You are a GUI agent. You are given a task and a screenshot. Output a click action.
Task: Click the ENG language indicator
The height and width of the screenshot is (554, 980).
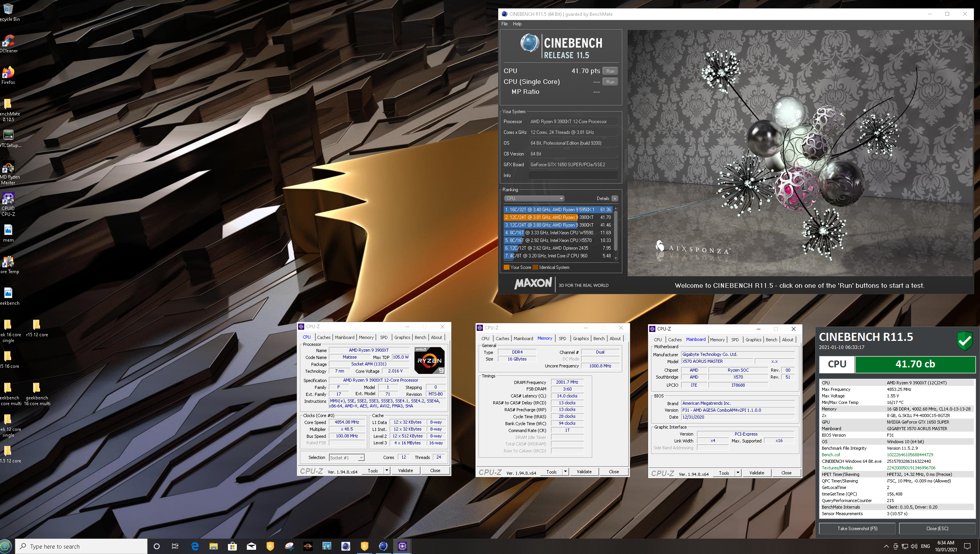925,546
